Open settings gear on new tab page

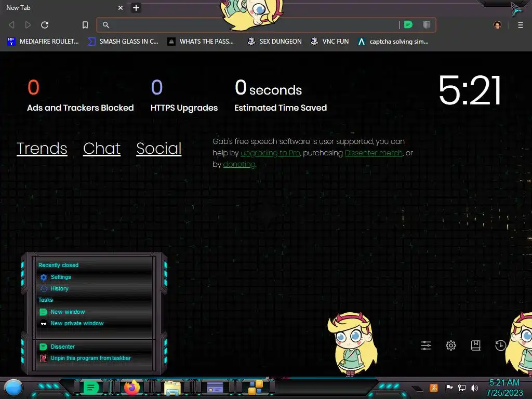pyautogui.click(x=450, y=345)
